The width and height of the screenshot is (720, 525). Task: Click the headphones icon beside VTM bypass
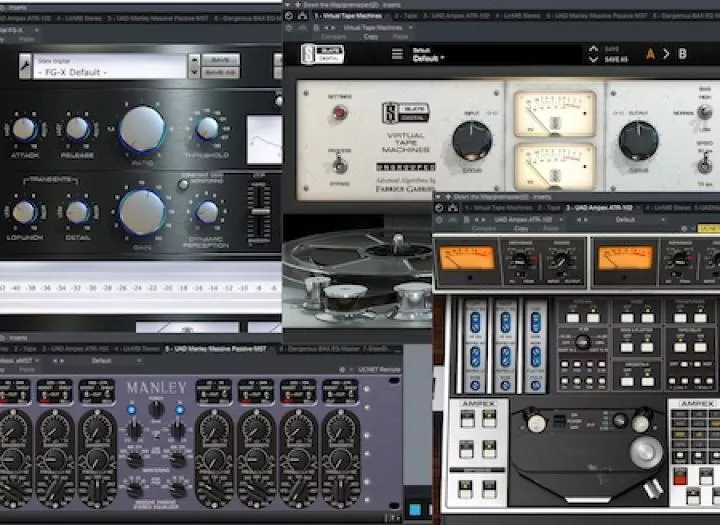pyautogui.click(x=302, y=16)
